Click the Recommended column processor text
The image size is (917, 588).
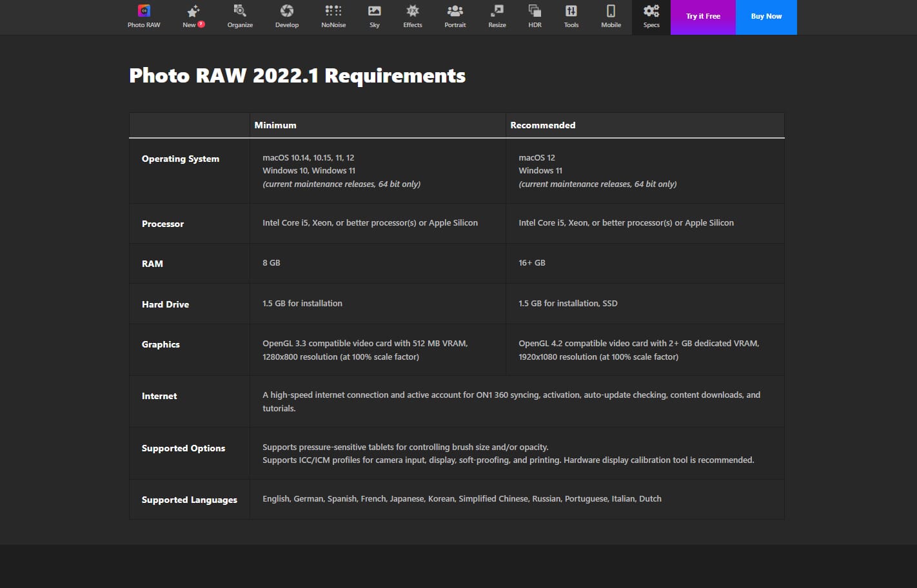pyautogui.click(x=626, y=223)
